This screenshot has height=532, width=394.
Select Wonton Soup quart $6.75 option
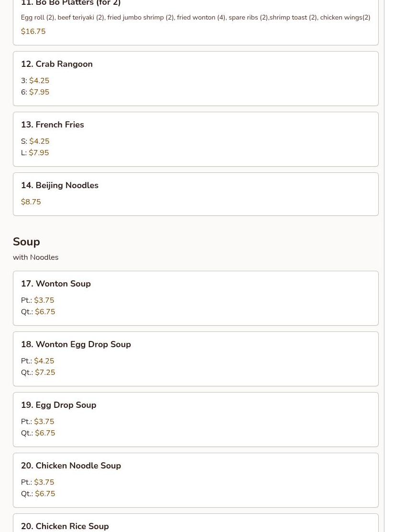45,312
